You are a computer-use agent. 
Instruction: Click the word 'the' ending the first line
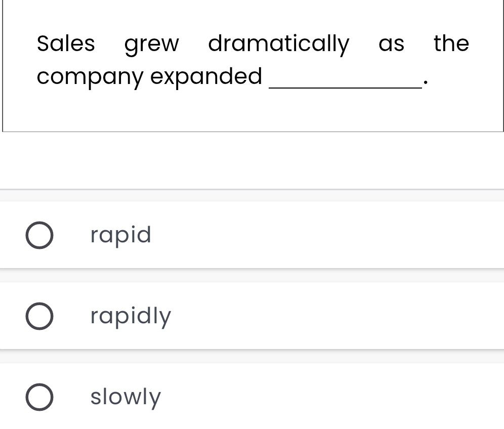tap(451, 44)
